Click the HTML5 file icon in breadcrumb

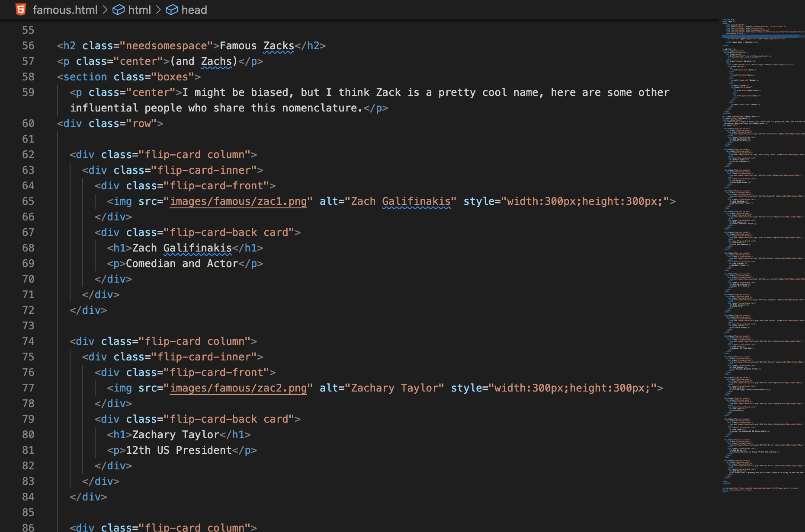tap(20, 10)
